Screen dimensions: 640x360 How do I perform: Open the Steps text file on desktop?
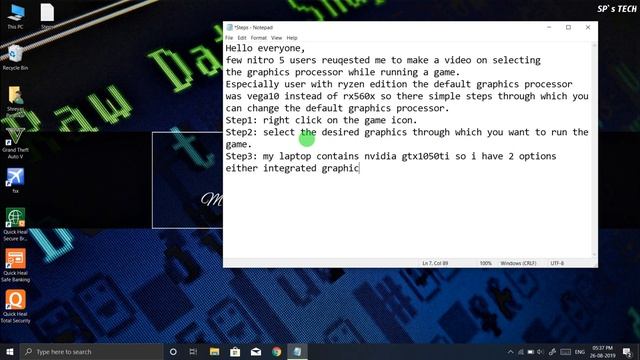pyautogui.click(x=47, y=16)
